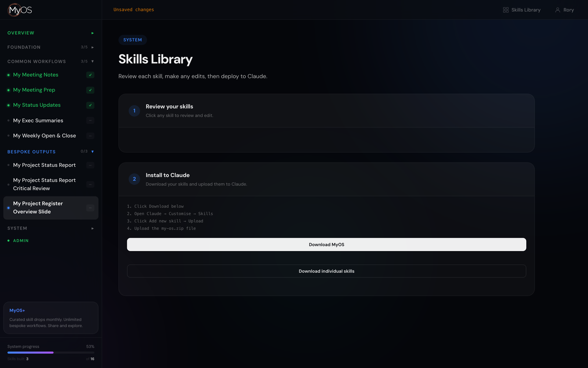Screen dimensions: 588x368
Task: Click the Download MyOS button
Action: (326, 244)
